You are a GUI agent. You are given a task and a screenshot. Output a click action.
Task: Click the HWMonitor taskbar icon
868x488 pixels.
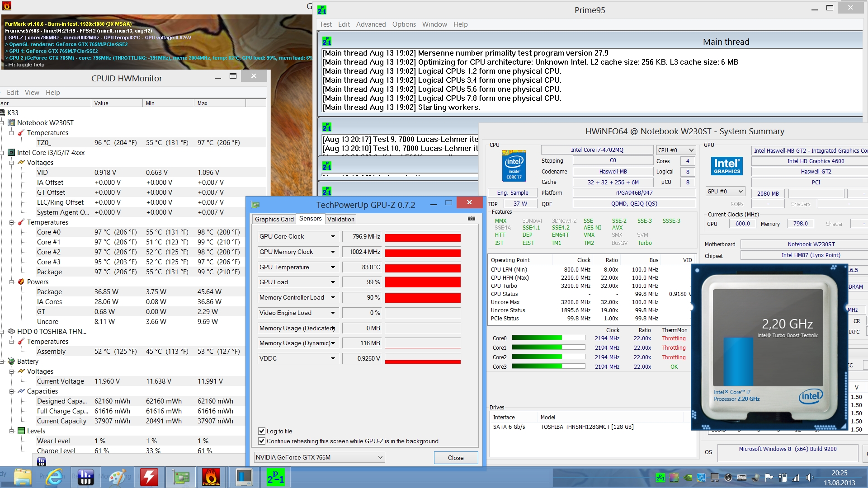point(85,477)
